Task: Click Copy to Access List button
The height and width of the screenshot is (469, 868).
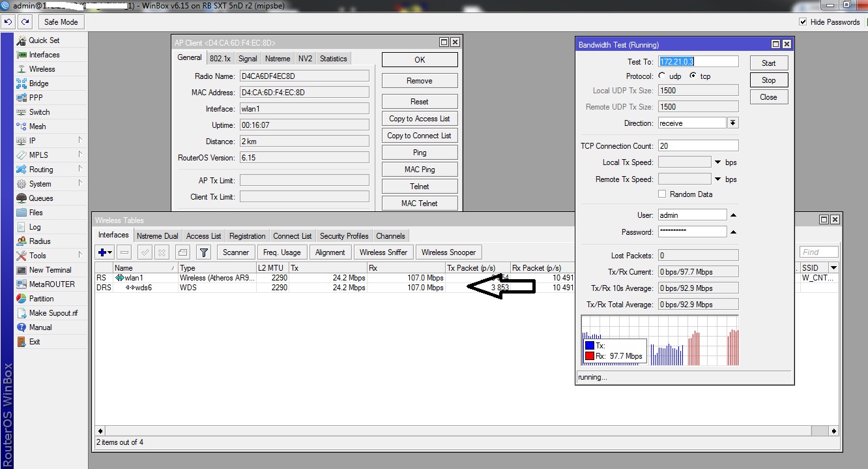Action: point(420,119)
